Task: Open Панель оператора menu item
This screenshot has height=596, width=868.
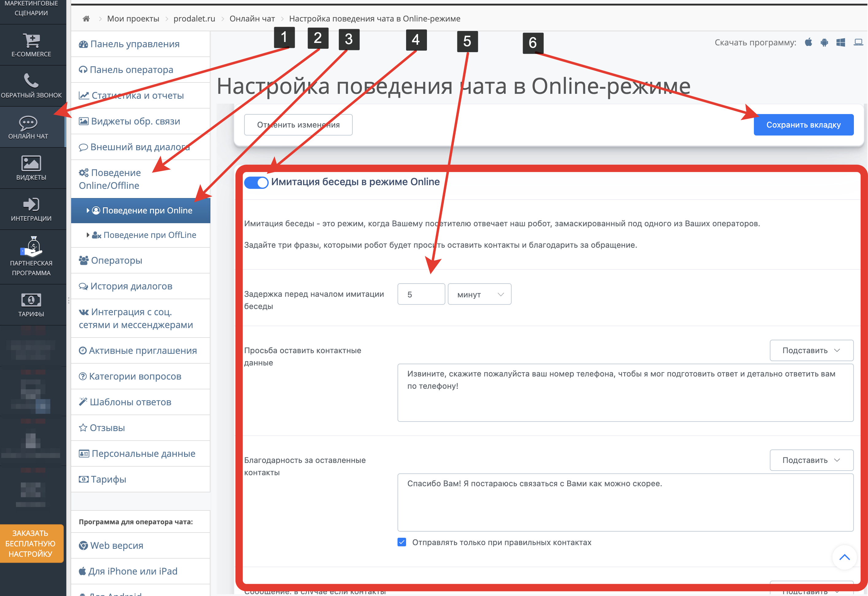Action: (x=140, y=70)
